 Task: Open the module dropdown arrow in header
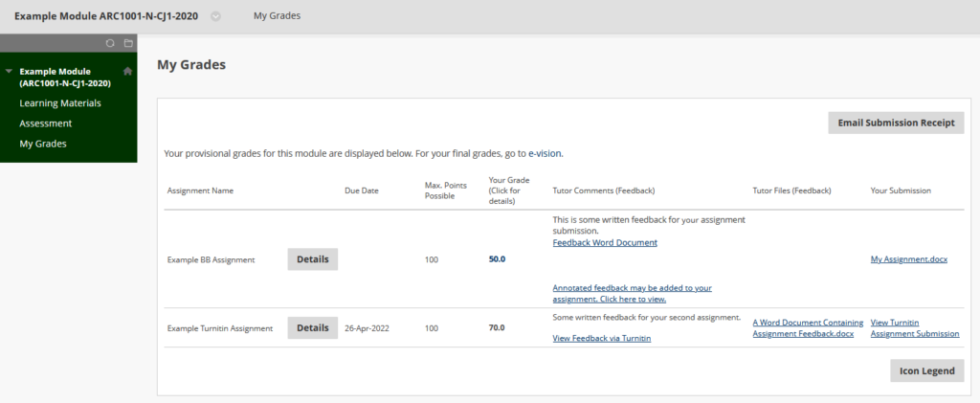coord(215,17)
